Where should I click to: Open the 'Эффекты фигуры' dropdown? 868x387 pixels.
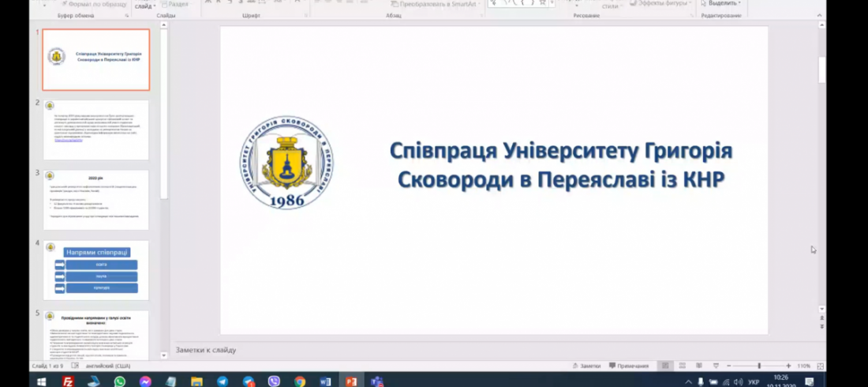click(662, 3)
